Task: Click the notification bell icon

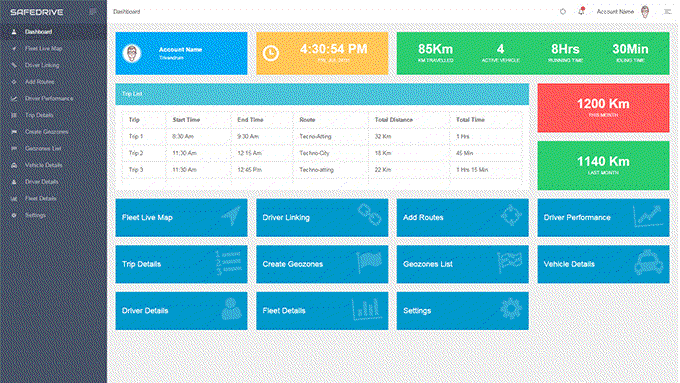Action: [x=581, y=12]
